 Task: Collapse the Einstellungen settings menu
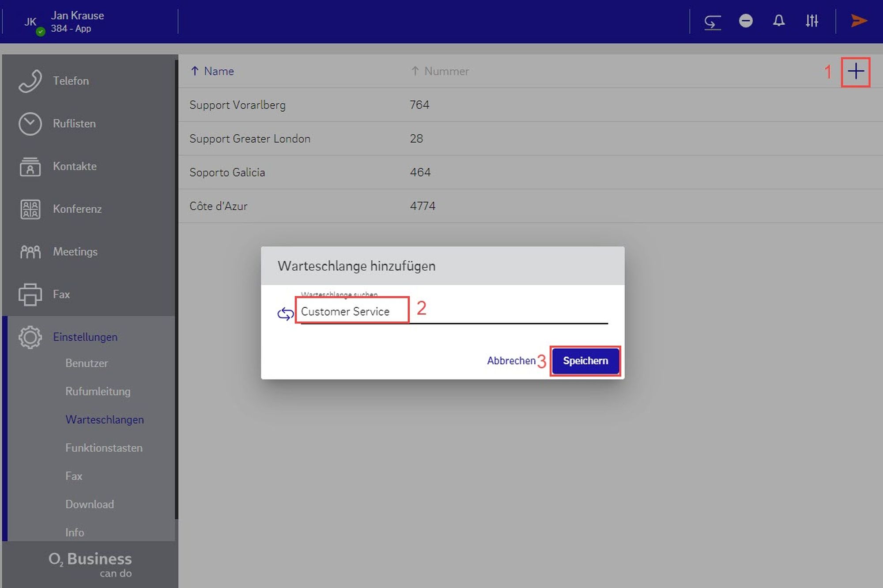pyautogui.click(x=85, y=337)
